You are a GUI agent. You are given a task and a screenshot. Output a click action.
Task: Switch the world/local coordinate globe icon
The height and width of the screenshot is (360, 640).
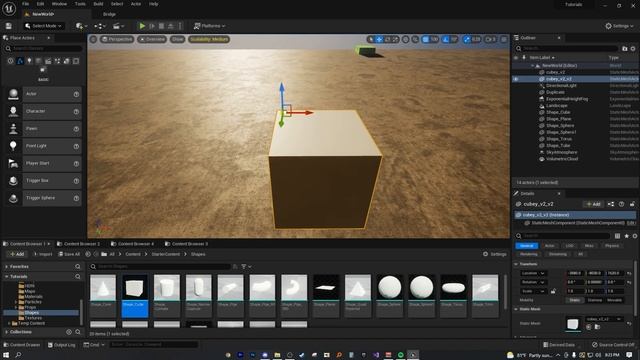click(x=406, y=39)
